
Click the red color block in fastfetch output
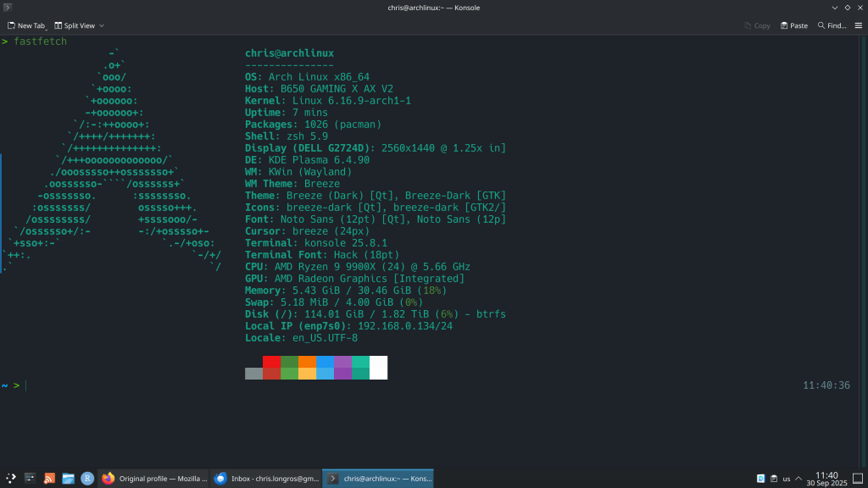pyautogui.click(x=271, y=362)
